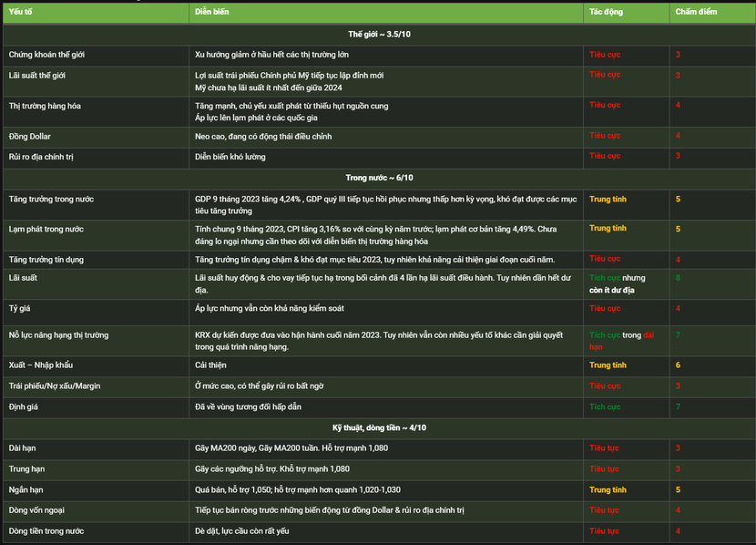The height and width of the screenshot is (545, 756).
Task: Click the 'Rủi ro địa chính trị' cell
Action: click(96, 158)
